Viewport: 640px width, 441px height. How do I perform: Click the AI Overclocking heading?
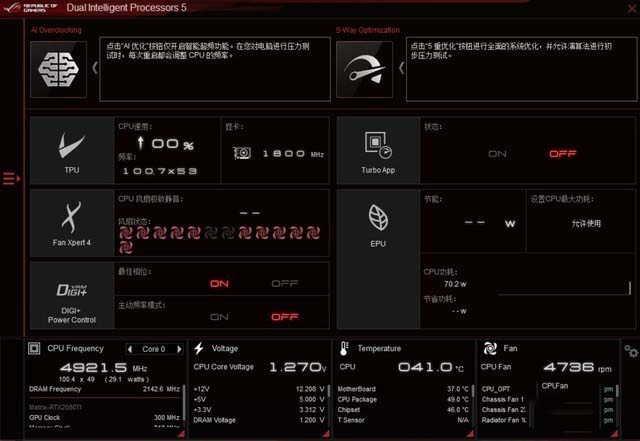tap(56, 30)
